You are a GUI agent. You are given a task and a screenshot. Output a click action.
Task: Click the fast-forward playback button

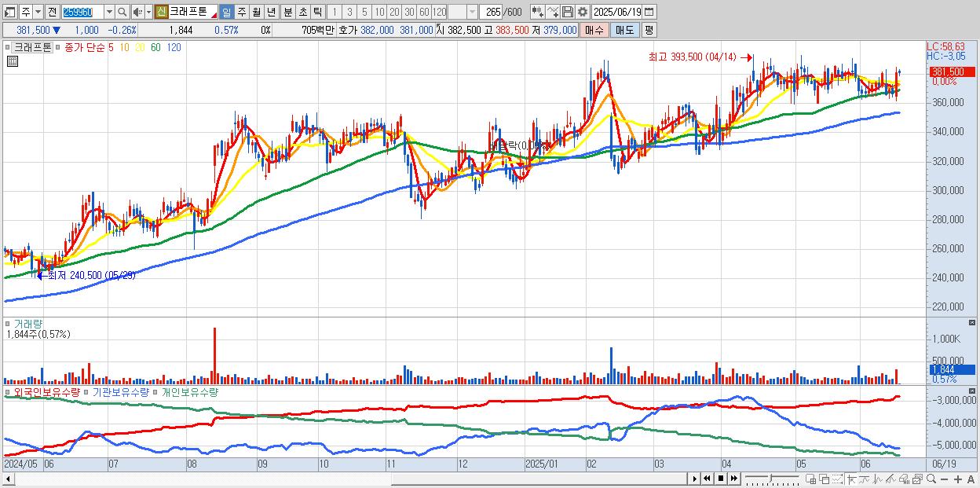[x=733, y=479]
